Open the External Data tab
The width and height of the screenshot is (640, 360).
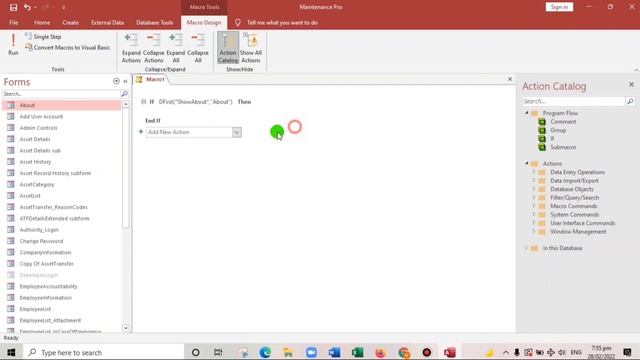click(107, 22)
